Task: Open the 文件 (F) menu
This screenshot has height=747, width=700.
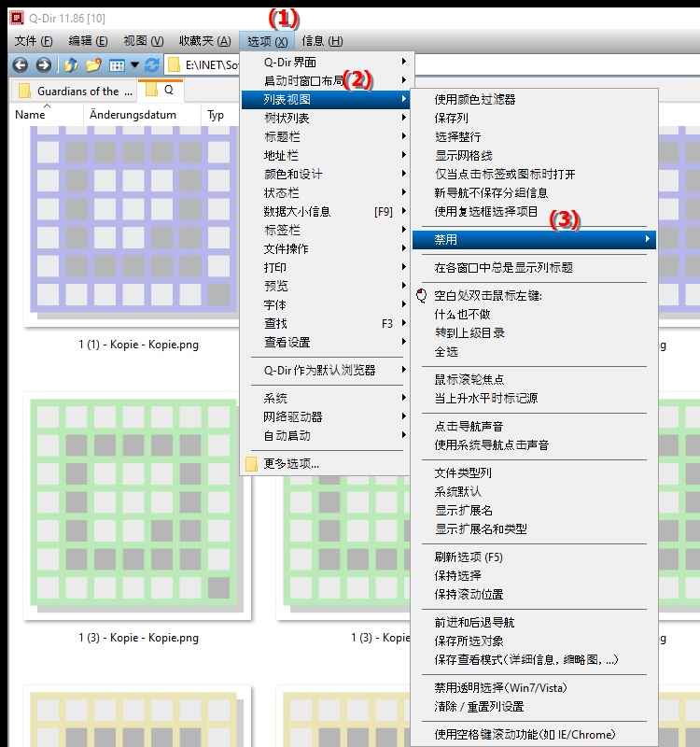Action: pyautogui.click(x=34, y=41)
